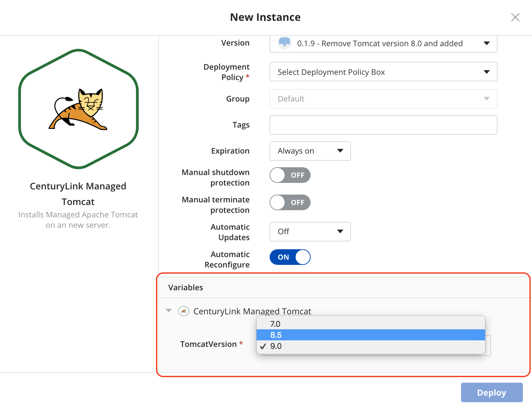Viewport: 532px width, 410px height.
Task: Click the Manual shutdown protection label
Action: [216, 177]
